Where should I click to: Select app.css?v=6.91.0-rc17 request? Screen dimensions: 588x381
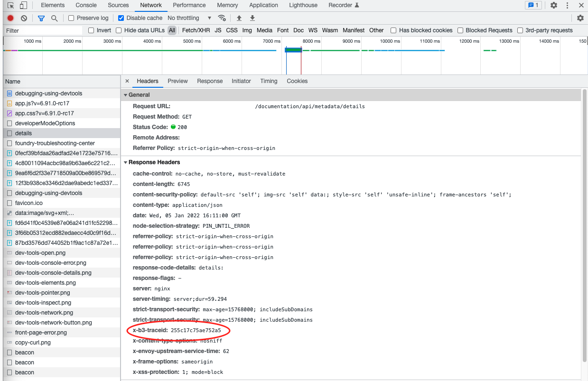pyautogui.click(x=62, y=113)
